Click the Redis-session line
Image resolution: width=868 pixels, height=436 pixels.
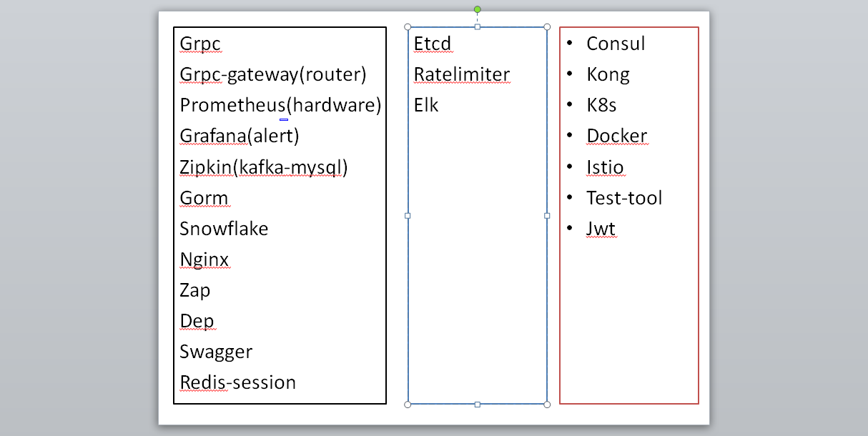(x=237, y=382)
